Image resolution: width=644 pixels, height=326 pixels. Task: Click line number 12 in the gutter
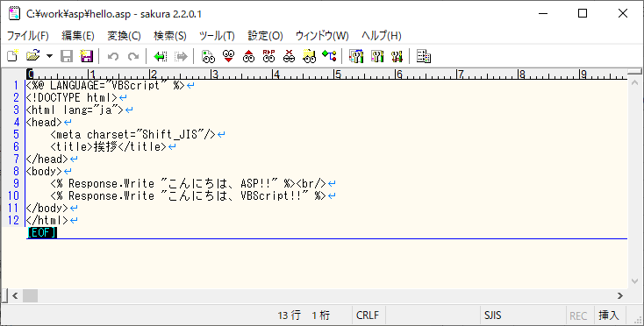coord(13,220)
